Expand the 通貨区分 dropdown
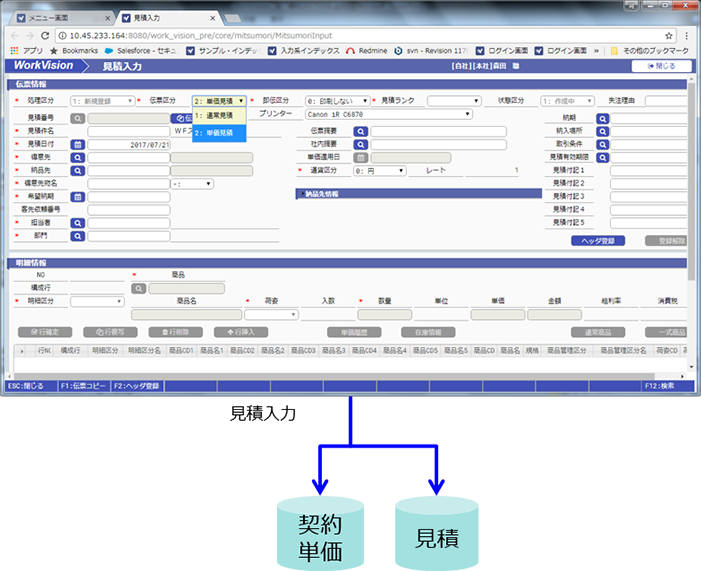Screen dimensions: 701x571 click(372, 171)
